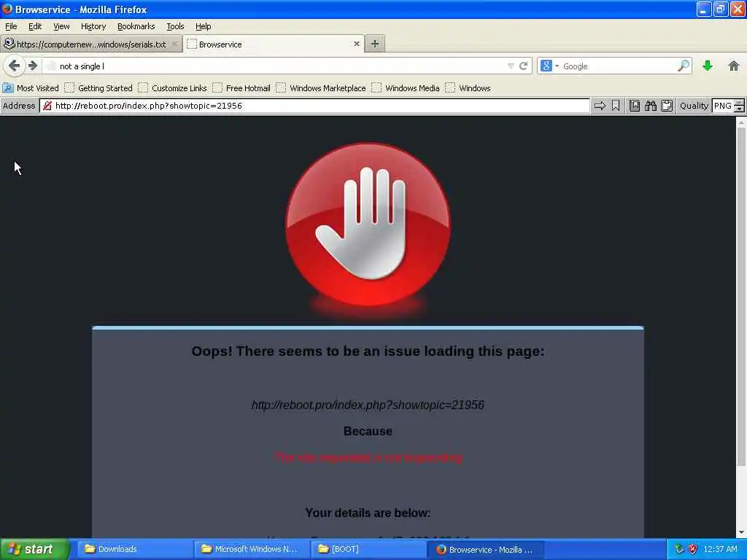
Task: Click the binoculars find icon
Action: pyautogui.click(x=651, y=106)
